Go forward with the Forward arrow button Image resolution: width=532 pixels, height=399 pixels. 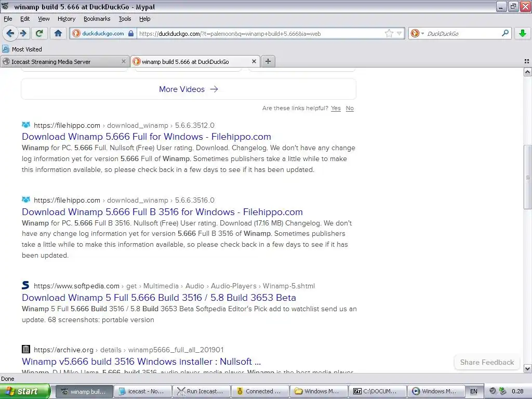tap(23, 33)
